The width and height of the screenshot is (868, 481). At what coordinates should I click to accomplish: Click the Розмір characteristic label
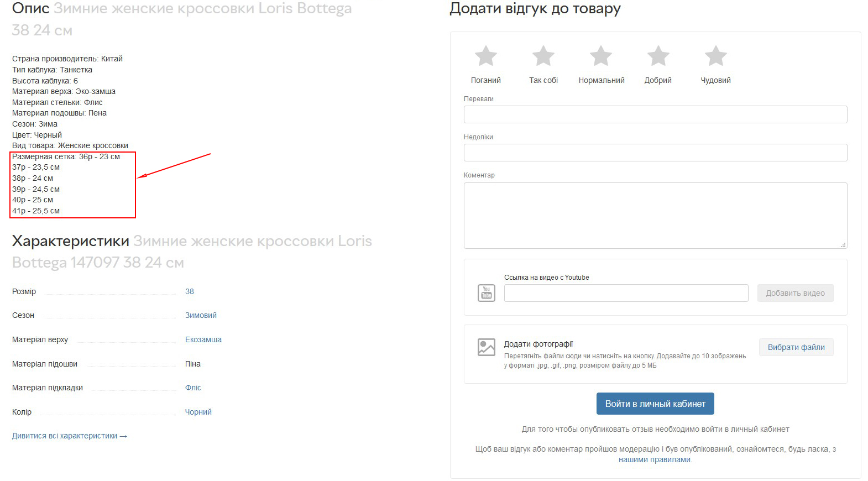pyautogui.click(x=24, y=291)
